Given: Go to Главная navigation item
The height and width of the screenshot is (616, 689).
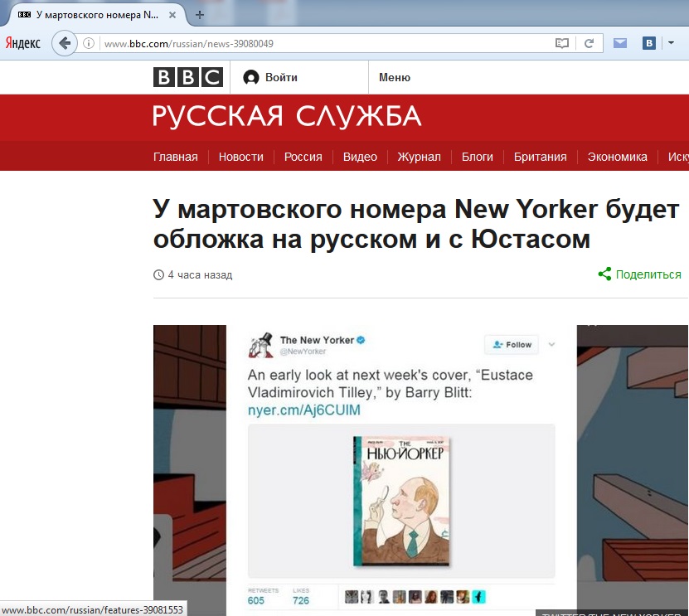Looking at the screenshot, I should pyautogui.click(x=175, y=157).
